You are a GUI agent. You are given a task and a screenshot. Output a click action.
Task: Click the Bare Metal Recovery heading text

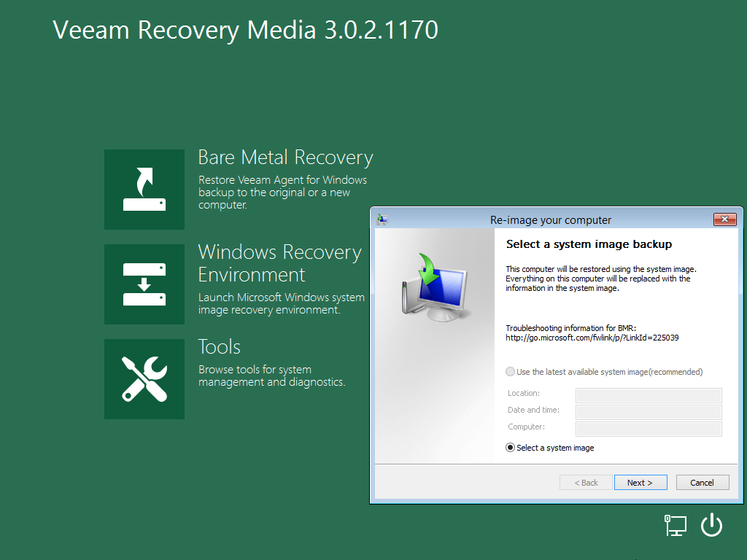click(x=285, y=157)
